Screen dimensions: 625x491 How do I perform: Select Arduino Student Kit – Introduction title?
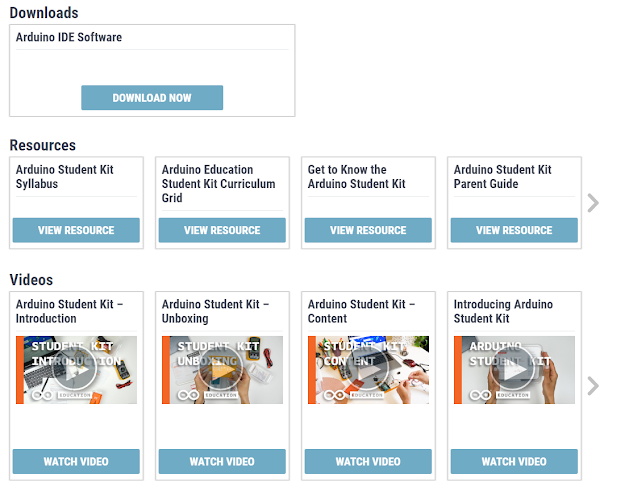coord(69,311)
